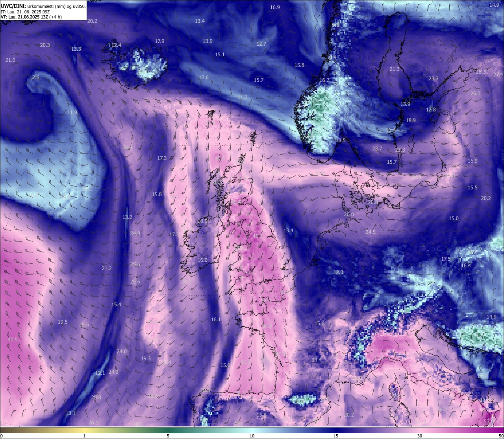This screenshot has width=504, height=439.
Task: Click the 25.8 value on the map
Action: [96, 397]
